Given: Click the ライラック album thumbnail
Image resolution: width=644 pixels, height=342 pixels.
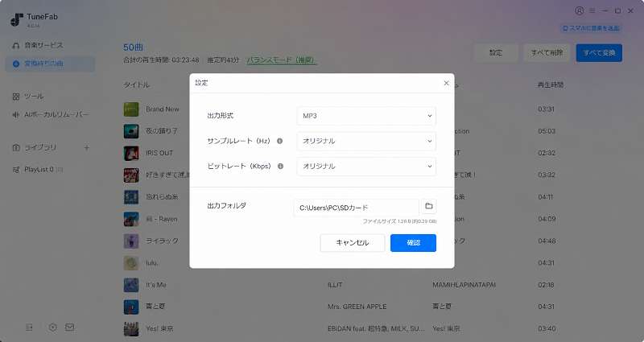Looking at the screenshot, I should (131, 241).
